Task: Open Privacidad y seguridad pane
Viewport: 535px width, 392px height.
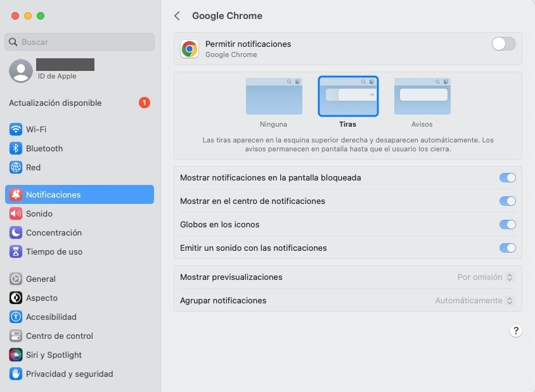Action: [x=79, y=374]
